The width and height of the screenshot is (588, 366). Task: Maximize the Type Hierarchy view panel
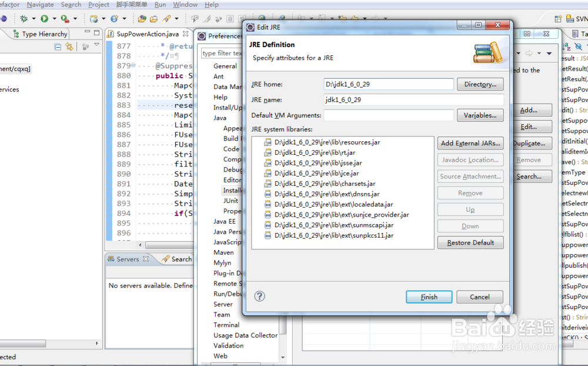pos(97,33)
